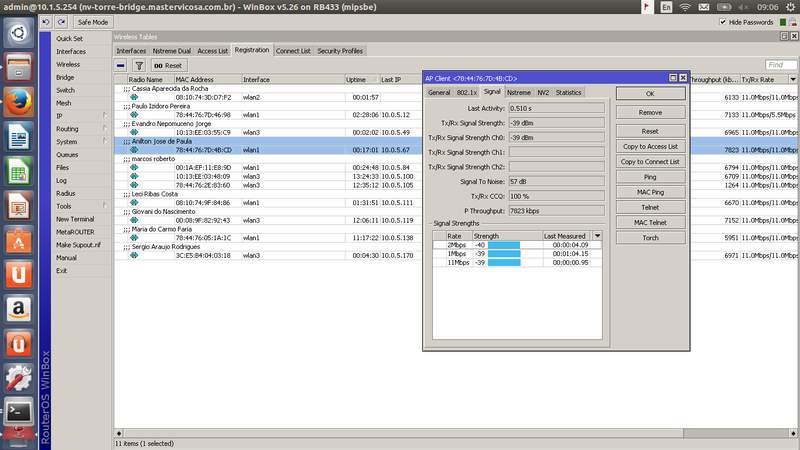Open the Terminal from the dock

(18, 412)
